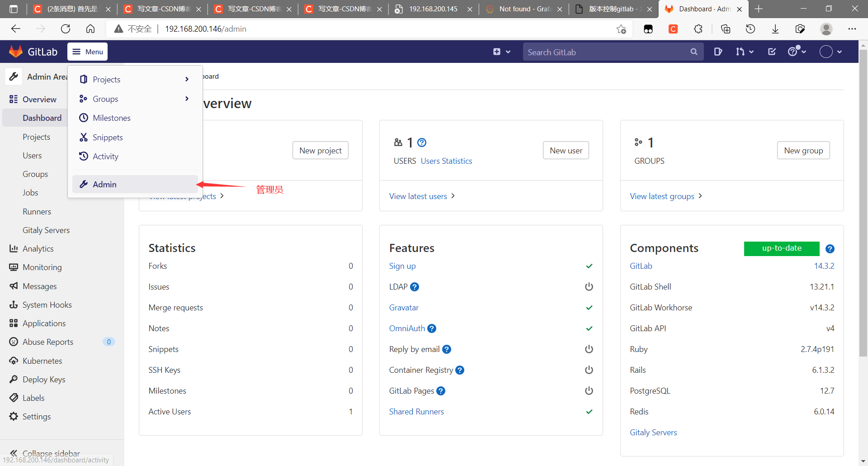Image resolution: width=868 pixels, height=466 pixels.
Task: Click the Settings gear icon
Action: pyautogui.click(x=14, y=416)
